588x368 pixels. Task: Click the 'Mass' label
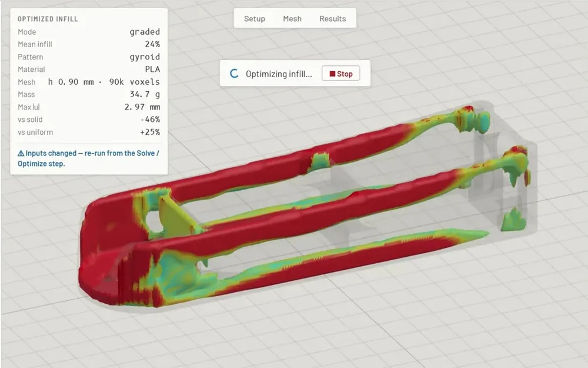coord(26,95)
